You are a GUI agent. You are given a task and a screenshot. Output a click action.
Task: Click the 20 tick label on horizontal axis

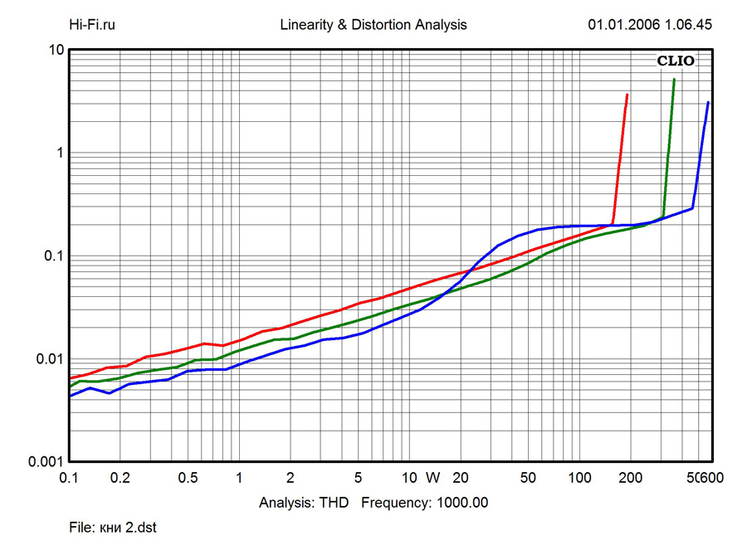(x=461, y=478)
